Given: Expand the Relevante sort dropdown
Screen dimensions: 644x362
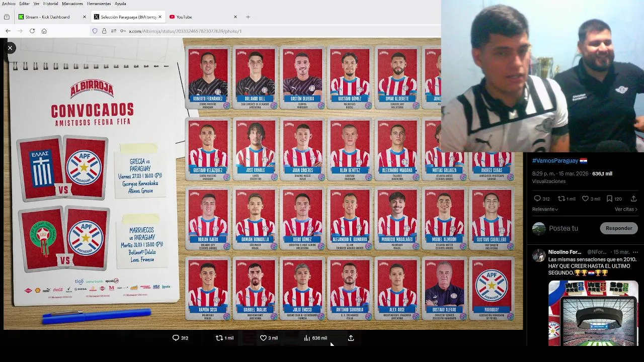Looking at the screenshot, I should pyautogui.click(x=545, y=209).
